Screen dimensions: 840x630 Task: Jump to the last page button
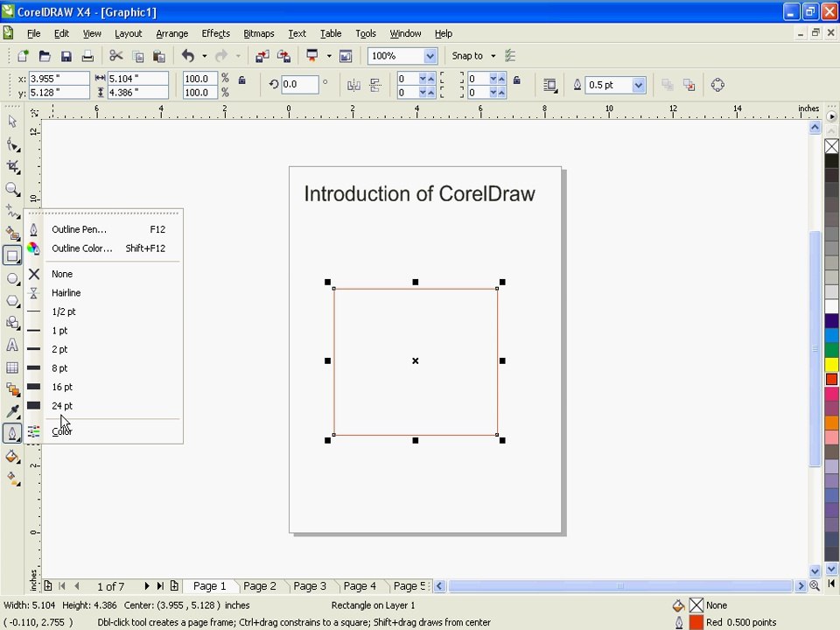[x=160, y=586]
